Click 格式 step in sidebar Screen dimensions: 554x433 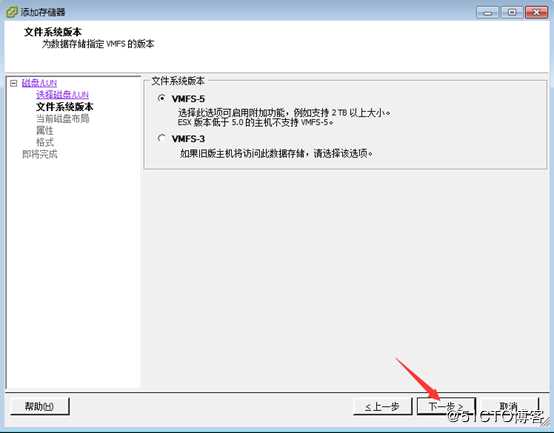pyautogui.click(x=45, y=142)
